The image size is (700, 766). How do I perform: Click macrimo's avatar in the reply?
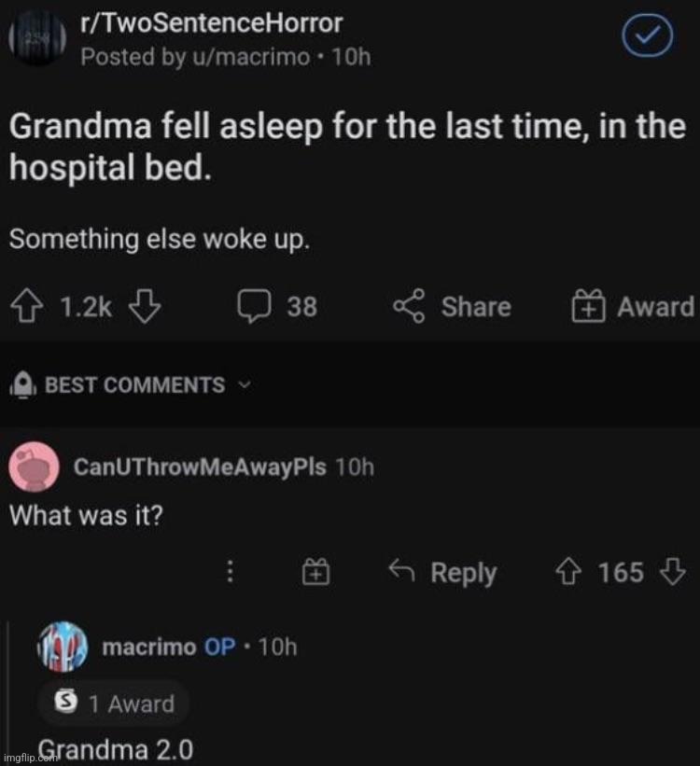[x=61, y=648]
